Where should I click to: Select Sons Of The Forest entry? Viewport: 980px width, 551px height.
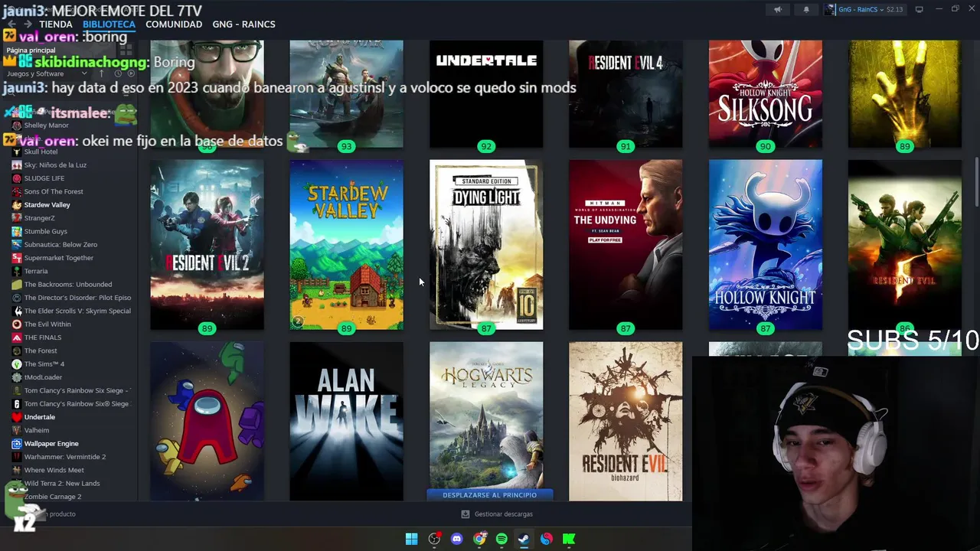(54, 191)
